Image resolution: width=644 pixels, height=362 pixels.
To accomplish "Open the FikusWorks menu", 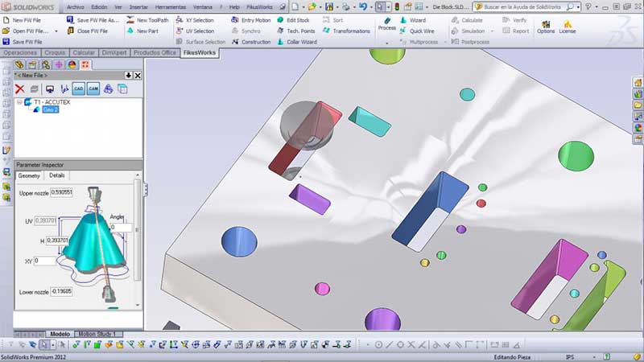I will pyautogui.click(x=259, y=7).
